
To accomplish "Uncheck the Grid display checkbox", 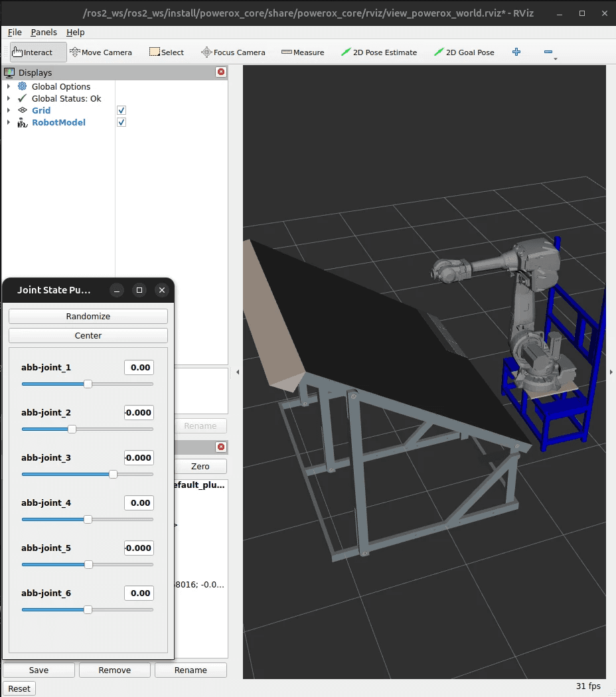I will tap(121, 110).
